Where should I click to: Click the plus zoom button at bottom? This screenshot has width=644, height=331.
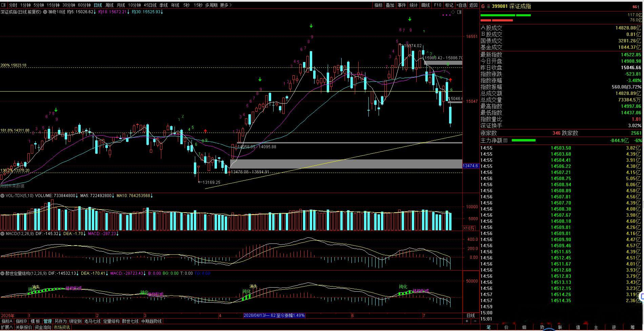click(467, 321)
